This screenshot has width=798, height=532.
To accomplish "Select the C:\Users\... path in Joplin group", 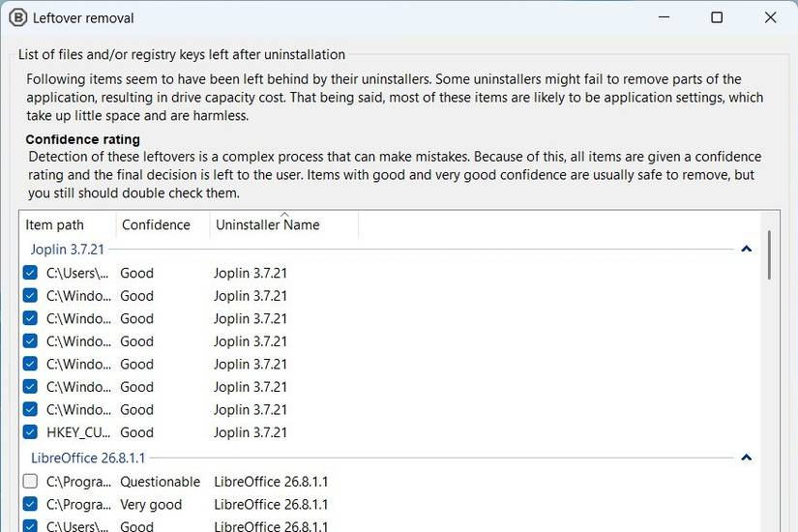I will coord(77,274).
